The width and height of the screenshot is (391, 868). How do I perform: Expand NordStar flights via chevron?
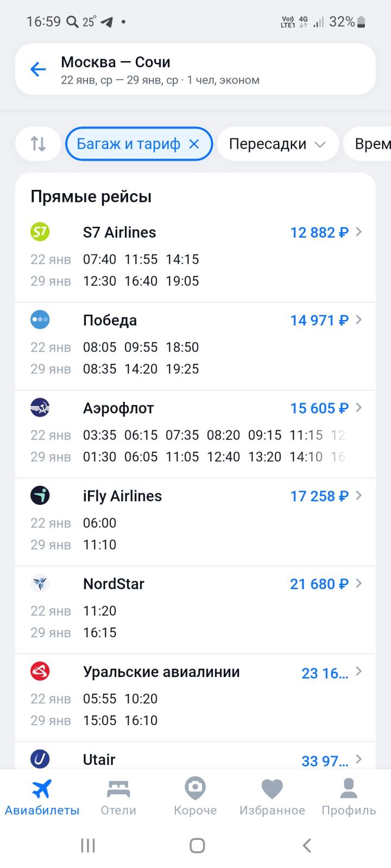(x=358, y=584)
